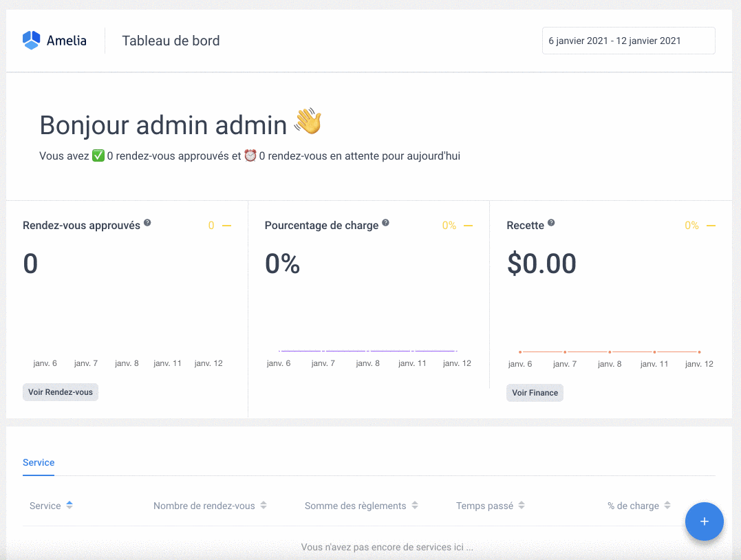Sort by Service column arrows
This screenshot has height=560, width=741.
point(69,505)
